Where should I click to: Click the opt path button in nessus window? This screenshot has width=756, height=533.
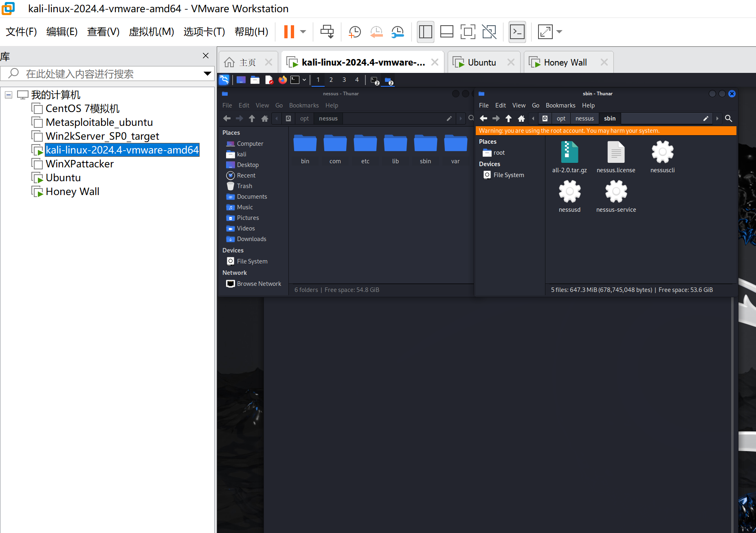point(304,118)
